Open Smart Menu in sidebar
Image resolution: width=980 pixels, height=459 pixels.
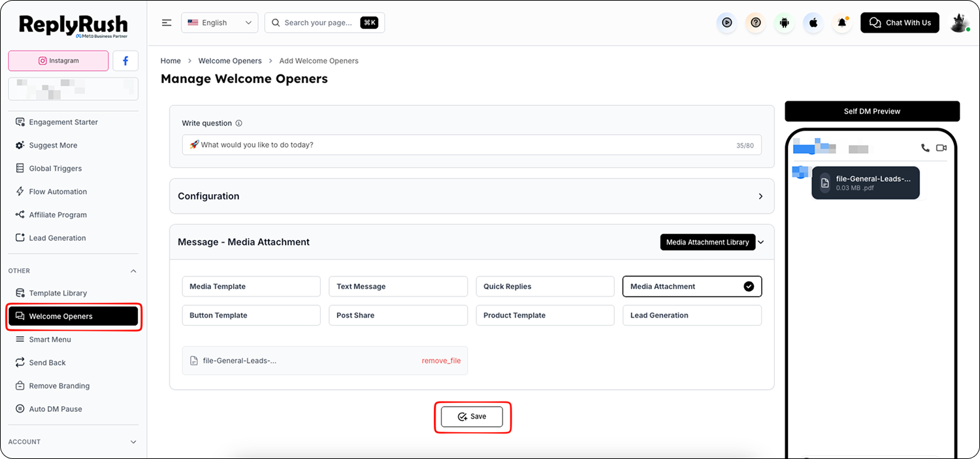(50, 339)
